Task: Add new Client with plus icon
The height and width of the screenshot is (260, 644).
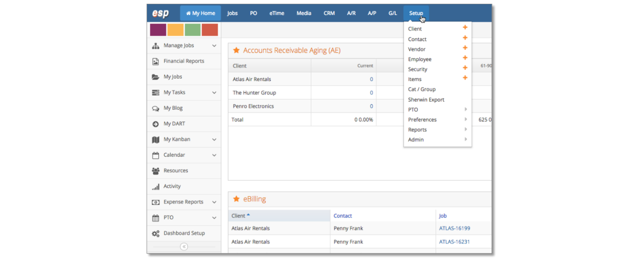Action: tap(465, 28)
